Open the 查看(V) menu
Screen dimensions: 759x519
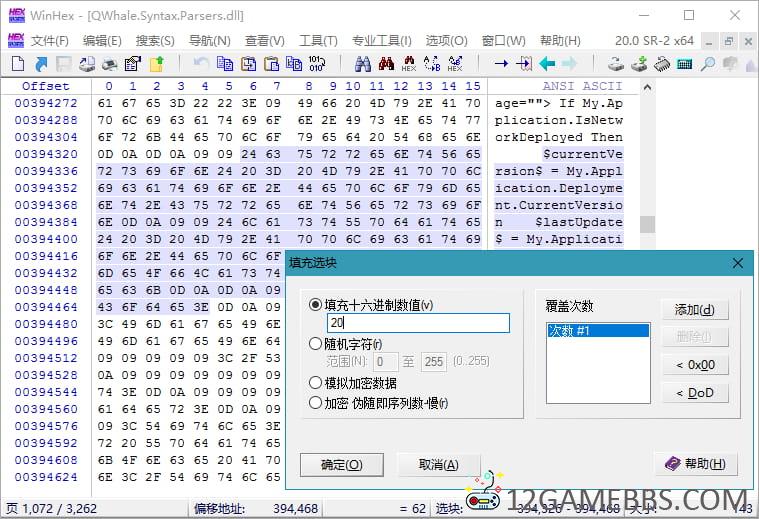(265, 41)
